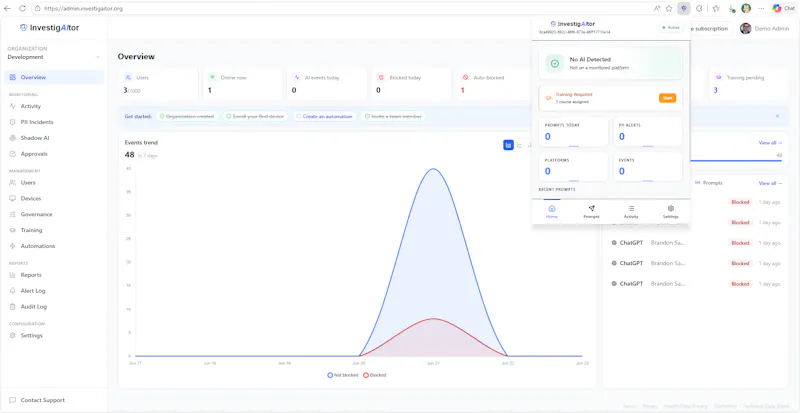Click the Training graduation cap sidebar icon
The width and height of the screenshot is (800, 413).
[x=13, y=230]
